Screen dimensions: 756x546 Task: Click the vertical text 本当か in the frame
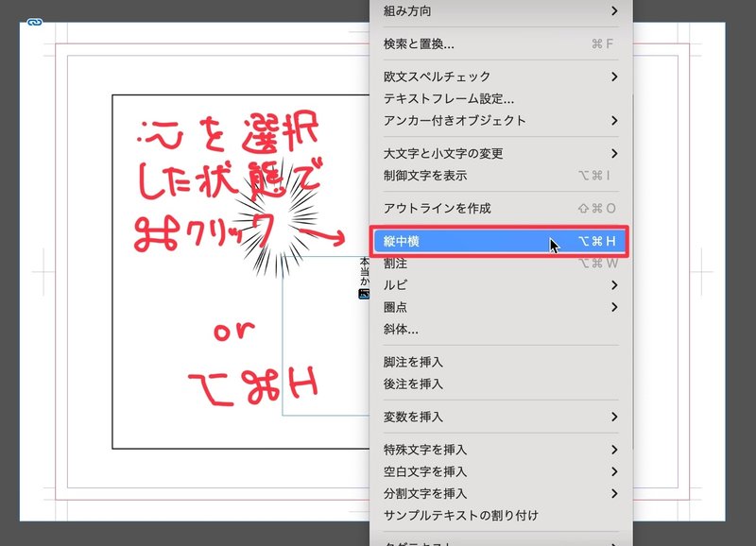click(365, 272)
